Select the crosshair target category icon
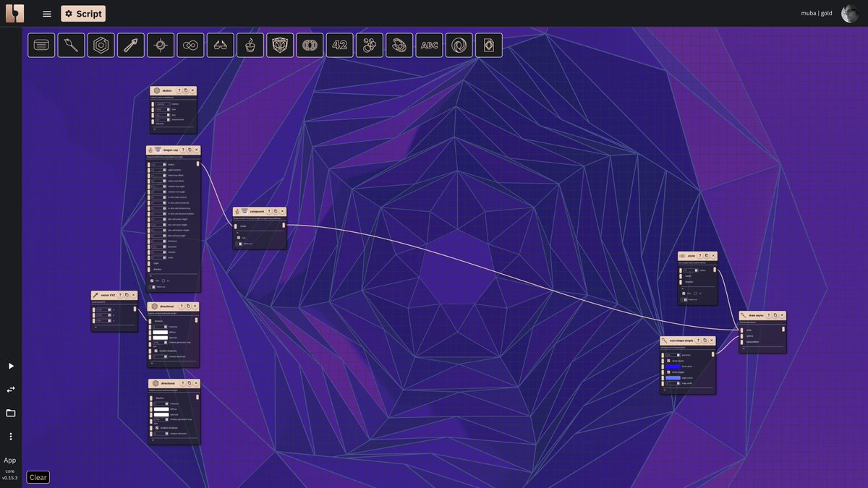The image size is (868, 488). click(161, 45)
